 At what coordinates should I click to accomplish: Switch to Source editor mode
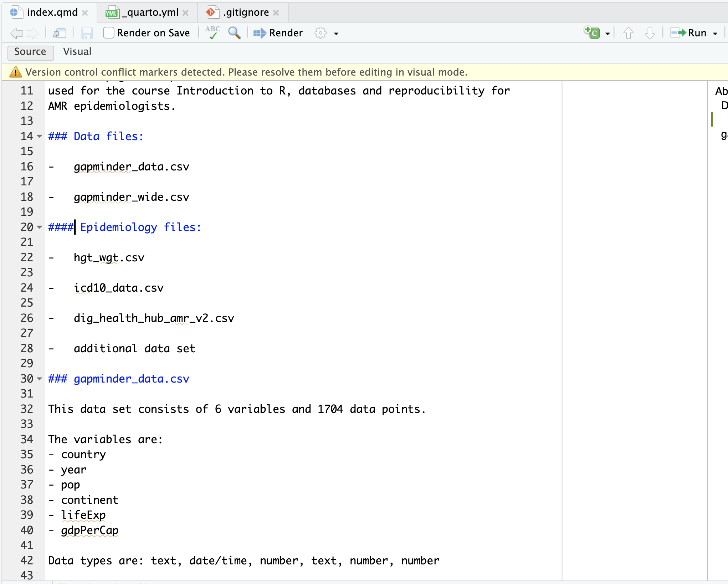pyautogui.click(x=30, y=52)
